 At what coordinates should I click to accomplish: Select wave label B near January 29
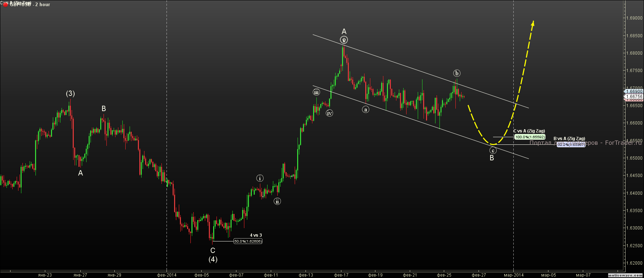click(x=104, y=109)
